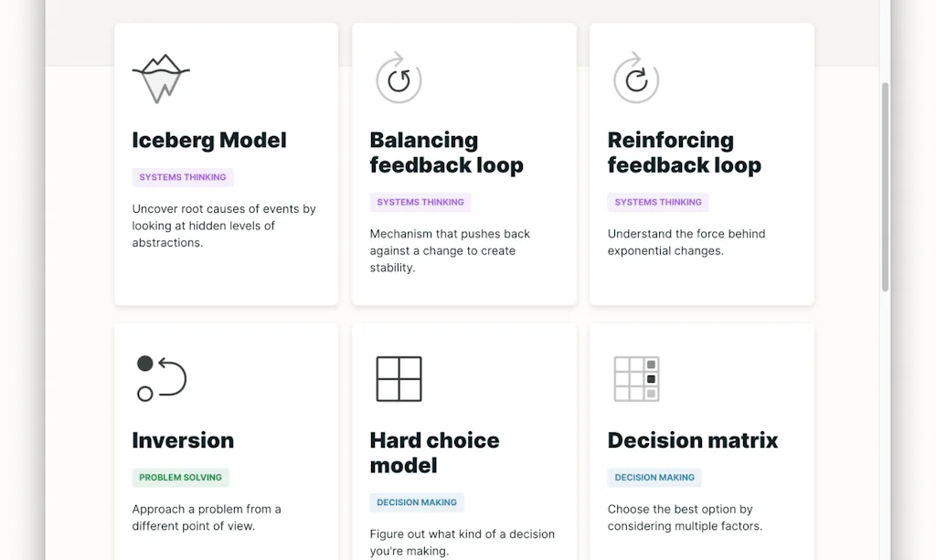936x560 pixels.
Task: Select the PROBLEM SOLVING tag on Inversion
Action: click(x=180, y=477)
